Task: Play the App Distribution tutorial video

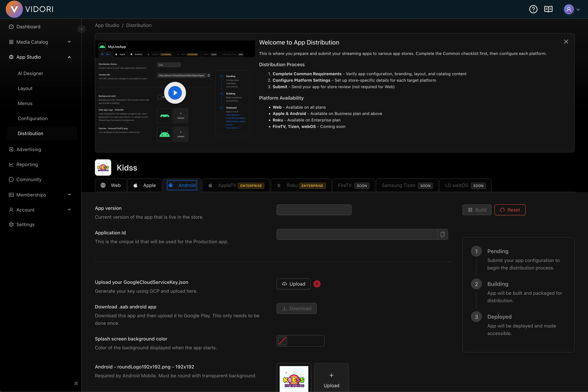Action: click(x=175, y=93)
